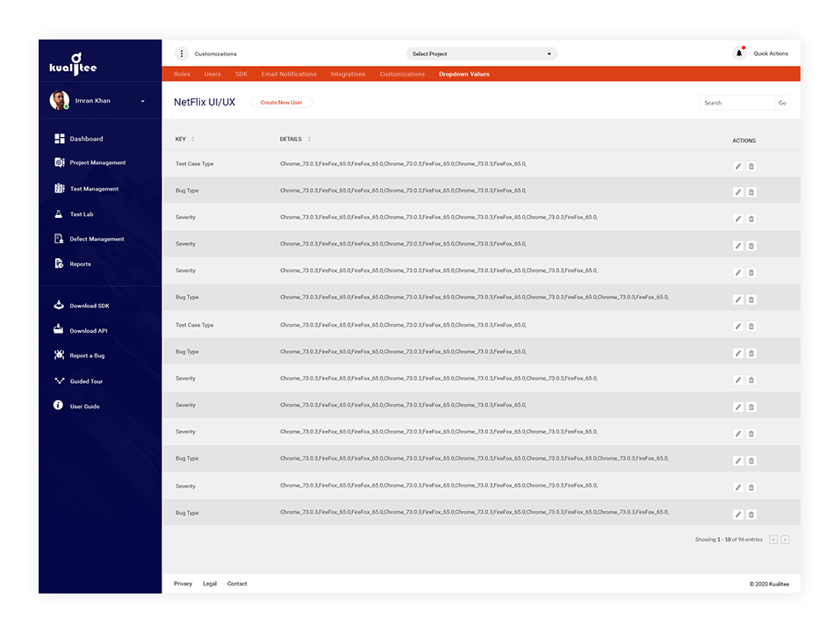The width and height of the screenshot is (840, 633).
Task: Open the Integrations tab
Action: click(348, 74)
